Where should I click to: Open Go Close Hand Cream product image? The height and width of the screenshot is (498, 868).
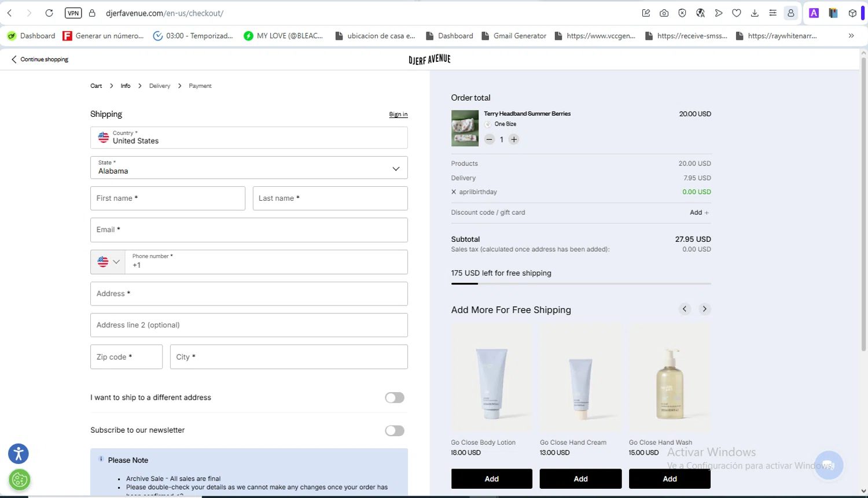click(x=580, y=378)
